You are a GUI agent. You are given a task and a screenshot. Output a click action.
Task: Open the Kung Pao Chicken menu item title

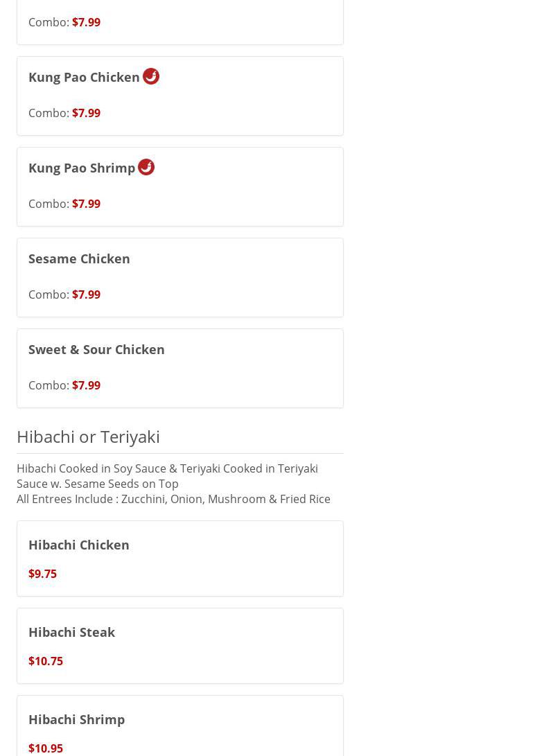[x=84, y=77]
